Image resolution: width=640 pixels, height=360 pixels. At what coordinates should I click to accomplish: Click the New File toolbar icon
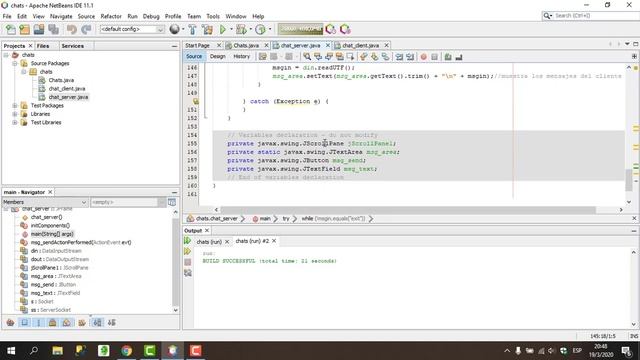(11, 29)
